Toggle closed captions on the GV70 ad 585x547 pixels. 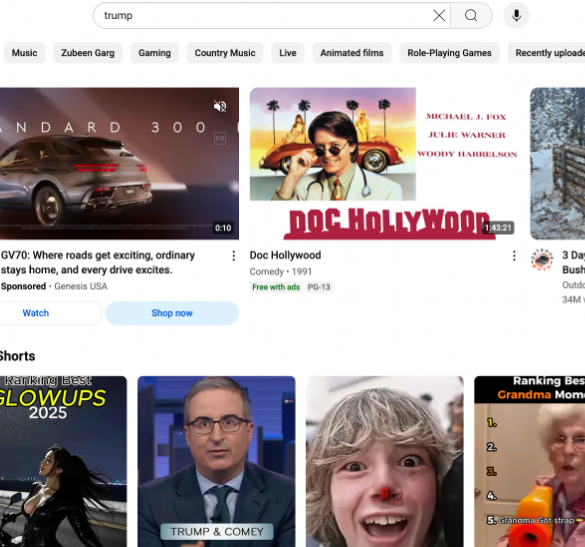pyautogui.click(x=220, y=138)
